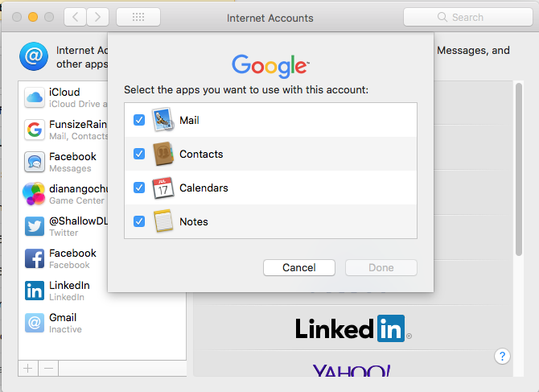Uncheck the Notes checkbox

(x=139, y=221)
